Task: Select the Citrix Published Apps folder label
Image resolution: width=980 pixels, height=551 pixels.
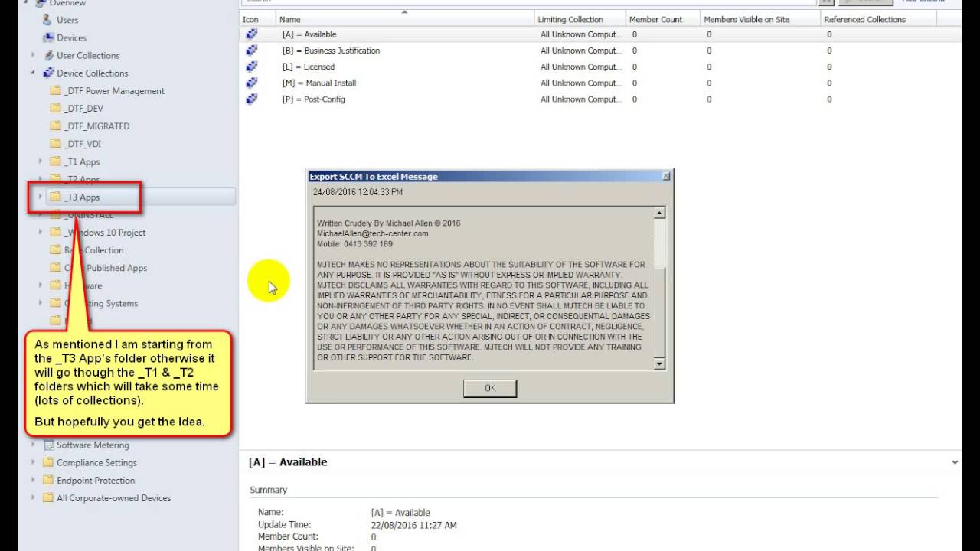Action: [x=106, y=268]
